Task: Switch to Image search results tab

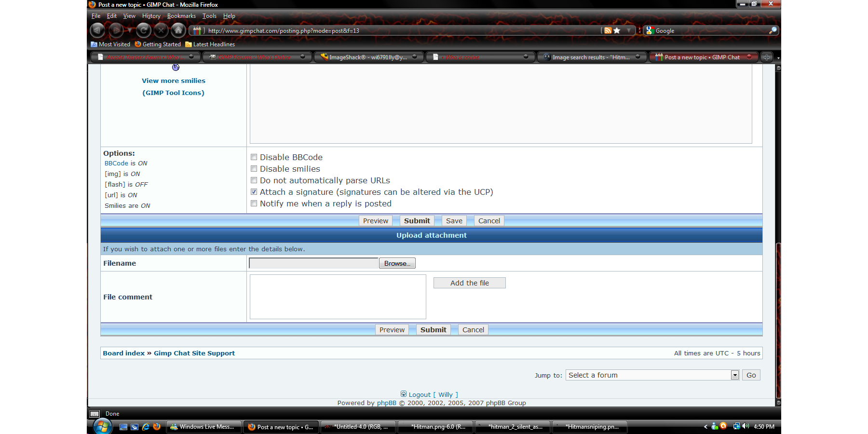Action: (592, 57)
